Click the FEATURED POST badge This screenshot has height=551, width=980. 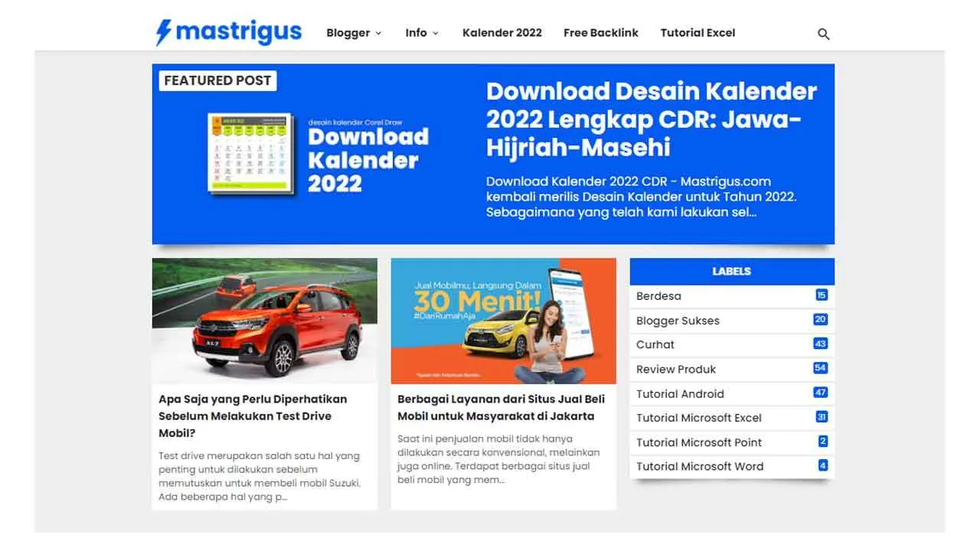(217, 80)
